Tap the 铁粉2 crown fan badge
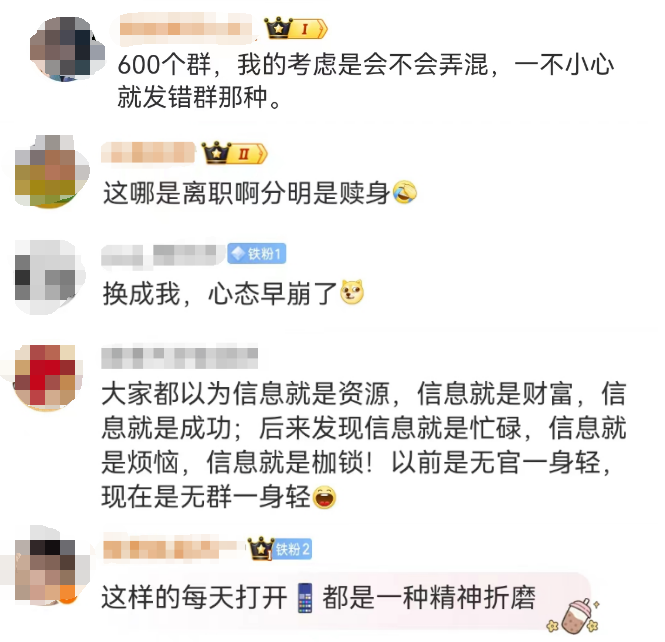665x642 pixels. coord(279,548)
